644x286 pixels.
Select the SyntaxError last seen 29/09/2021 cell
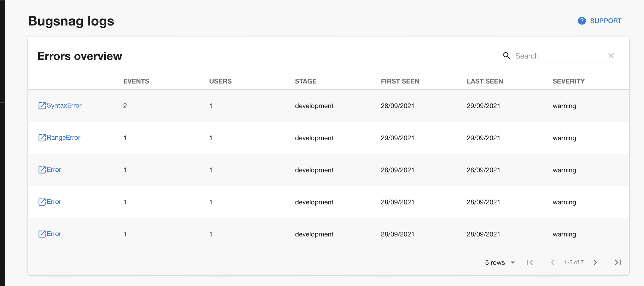[x=483, y=106]
